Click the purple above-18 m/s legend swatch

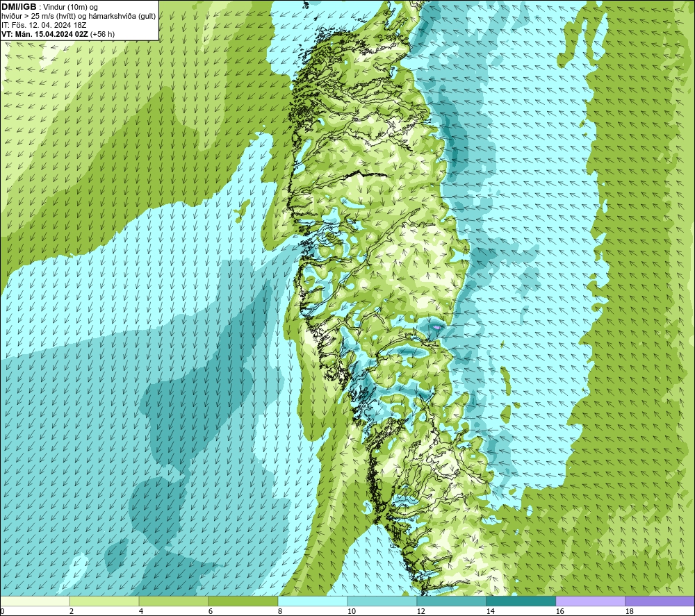[660, 601]
